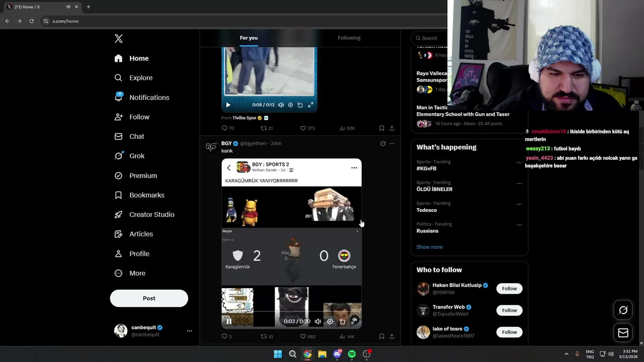
Task: Open Grok from the sidebar
Action: click(129, 156)
